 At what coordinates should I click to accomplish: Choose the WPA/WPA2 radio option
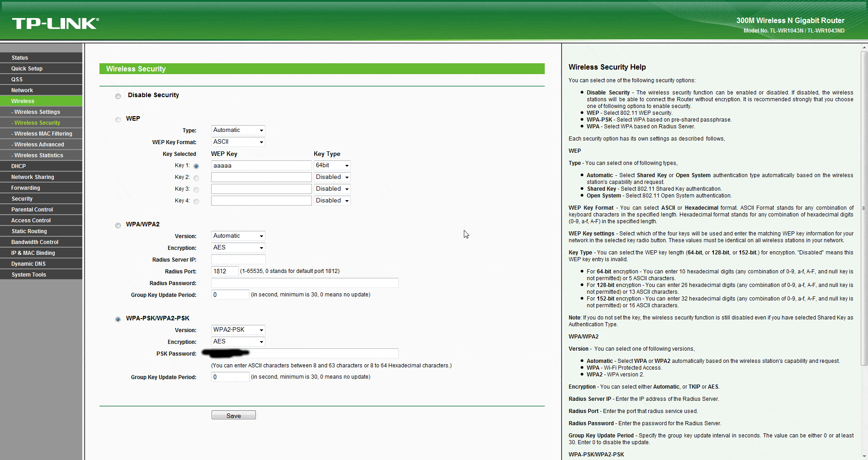pyautogui.click(x=118, y=225)
